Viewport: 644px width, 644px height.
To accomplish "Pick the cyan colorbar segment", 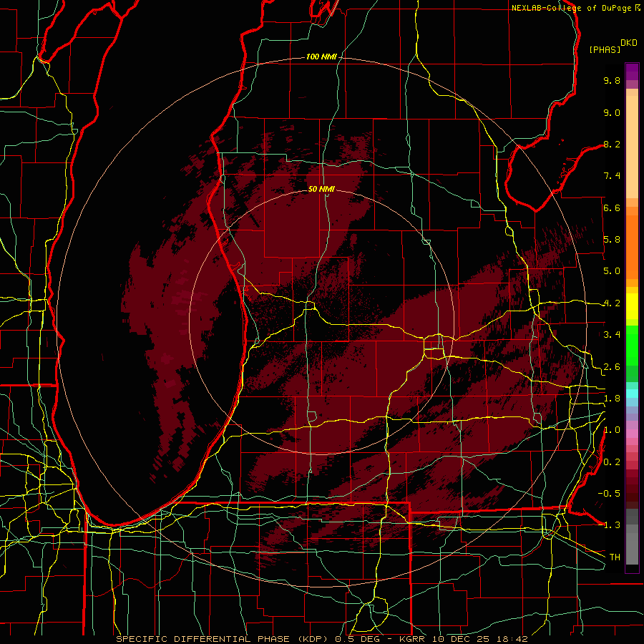I will point(632,394).
